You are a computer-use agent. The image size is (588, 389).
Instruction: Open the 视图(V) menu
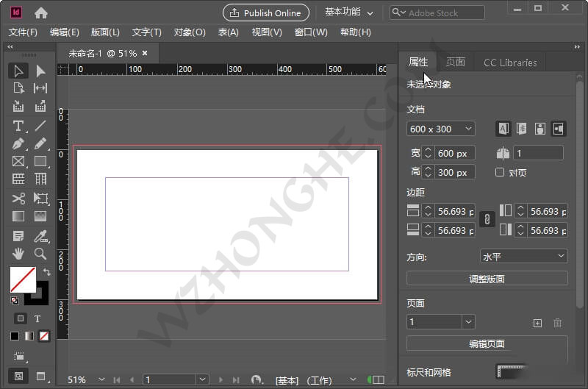pos(267,32)
